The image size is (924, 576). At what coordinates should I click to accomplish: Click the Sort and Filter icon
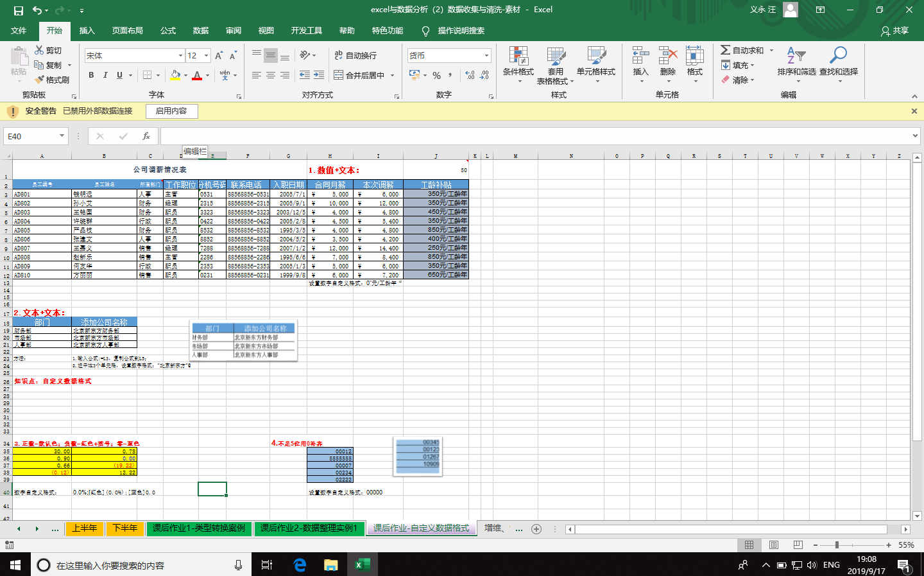pyautogui.click(x=796, y=57)
